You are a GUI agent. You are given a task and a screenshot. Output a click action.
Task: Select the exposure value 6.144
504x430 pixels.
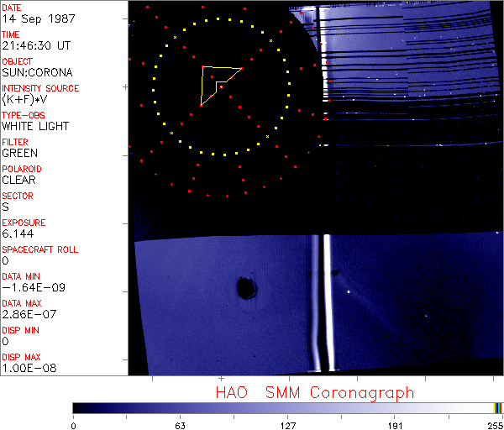coord(18,233)
